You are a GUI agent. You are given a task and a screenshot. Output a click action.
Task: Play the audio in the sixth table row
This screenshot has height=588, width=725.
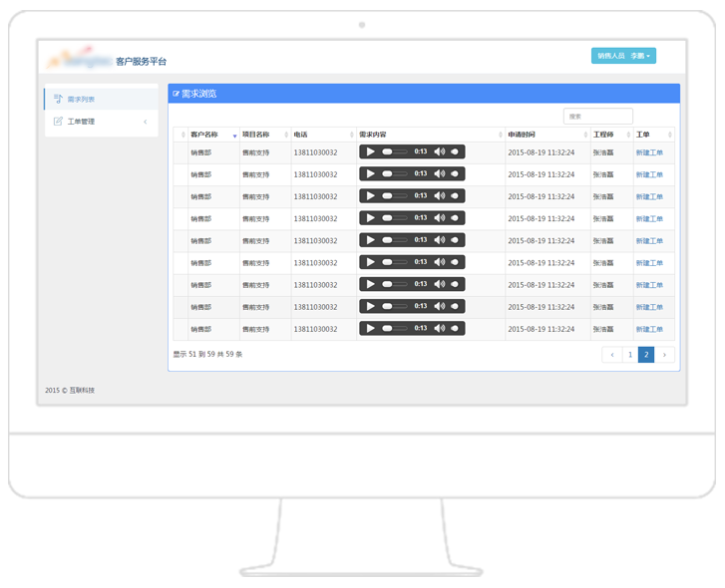click(x=370, y=262)
